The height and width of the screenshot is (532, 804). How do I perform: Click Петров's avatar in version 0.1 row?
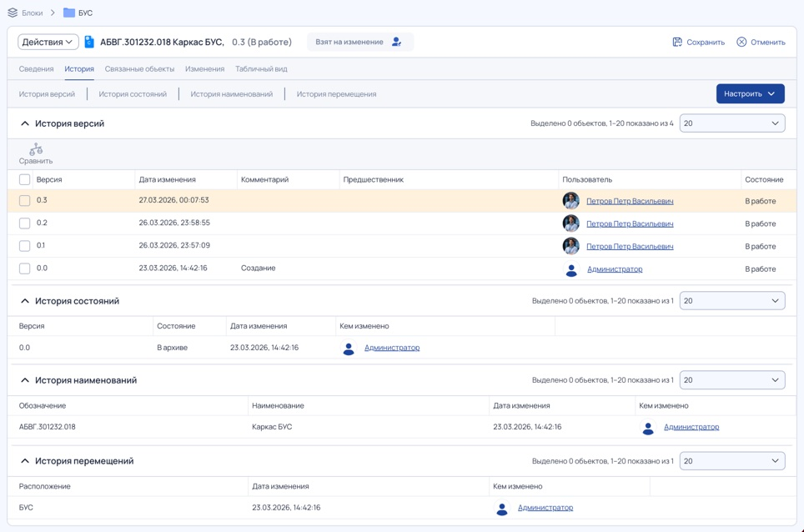click(x=570, y=246)
